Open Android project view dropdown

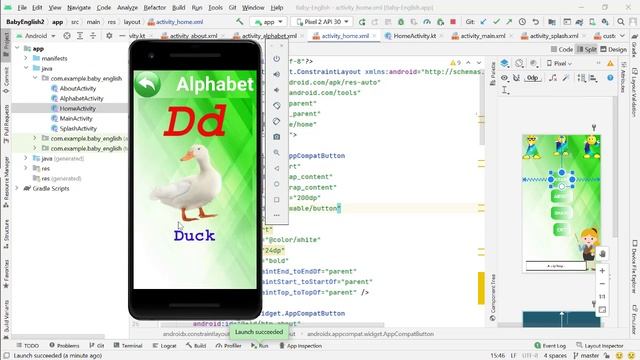[x=36, y=36]
